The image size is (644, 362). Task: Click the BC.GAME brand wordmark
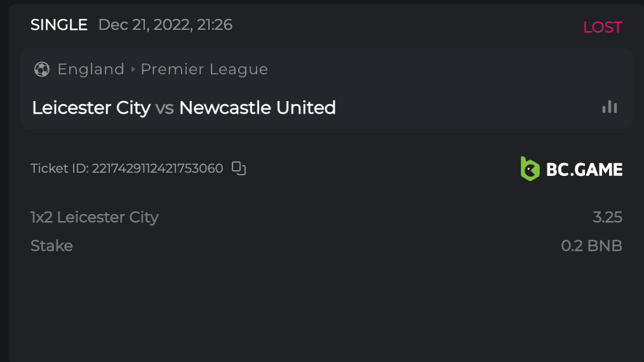584,170
